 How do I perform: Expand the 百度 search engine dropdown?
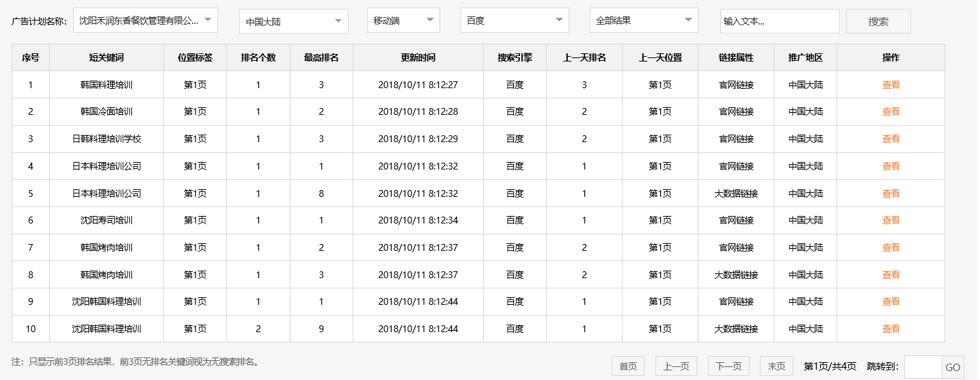click(x=515, y=21)
